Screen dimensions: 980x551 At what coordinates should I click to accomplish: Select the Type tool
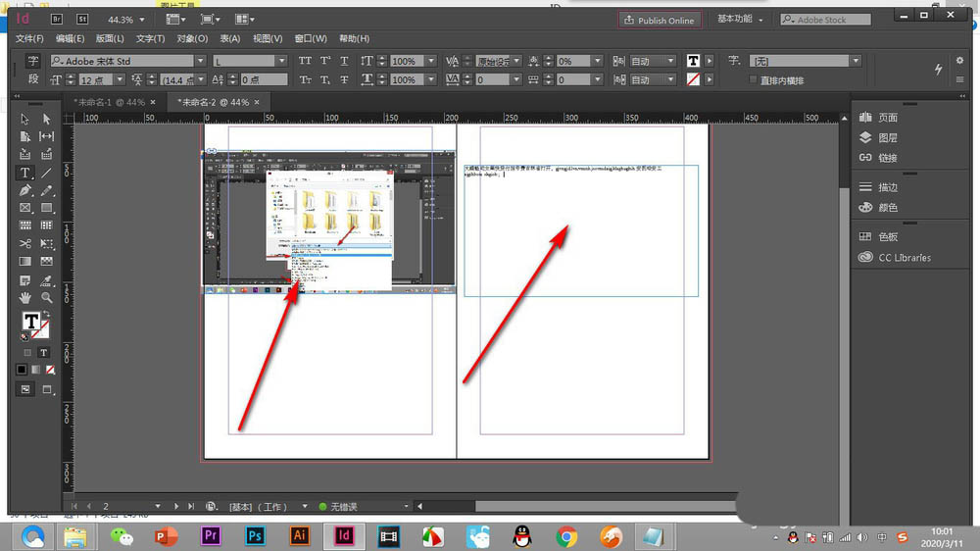[x=24, y=173]
